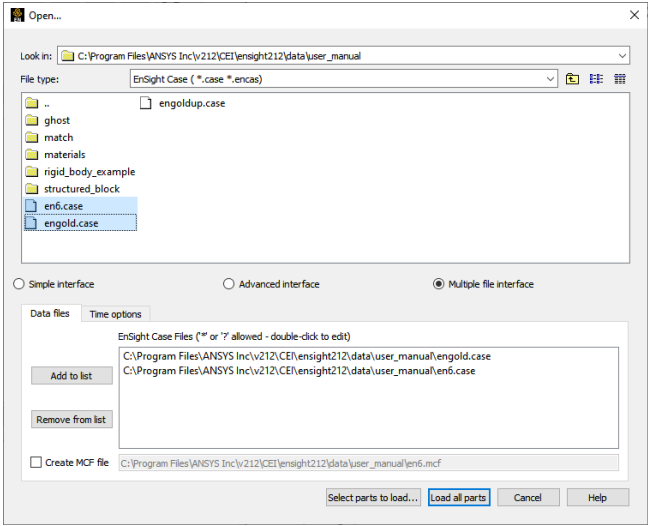Select the match folder
Viewport: 650px width, 526px height.
(x=49, y=137)
